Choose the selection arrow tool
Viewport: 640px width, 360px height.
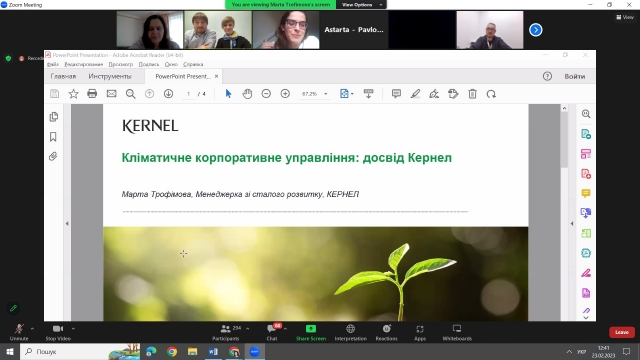(228, 94)
